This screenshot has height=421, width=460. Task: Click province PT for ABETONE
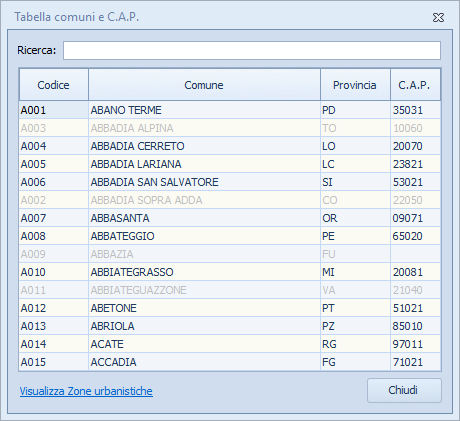328,308
